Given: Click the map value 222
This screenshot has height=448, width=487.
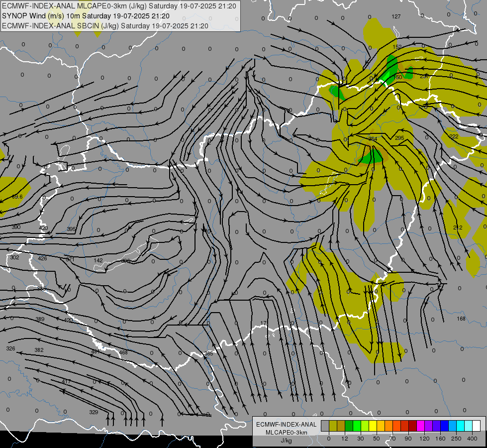Looking at the screenshot, I should point(454,136).
